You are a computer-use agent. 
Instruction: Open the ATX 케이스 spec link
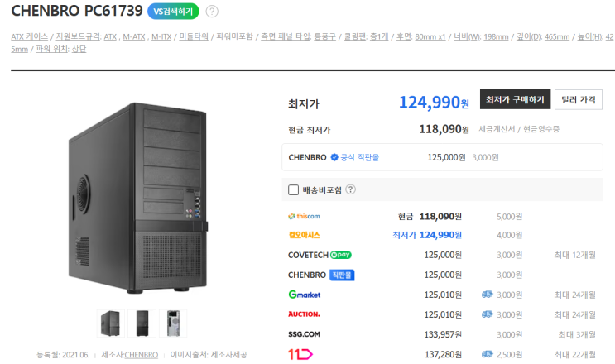pyautogui.click(x=30, y=36)
